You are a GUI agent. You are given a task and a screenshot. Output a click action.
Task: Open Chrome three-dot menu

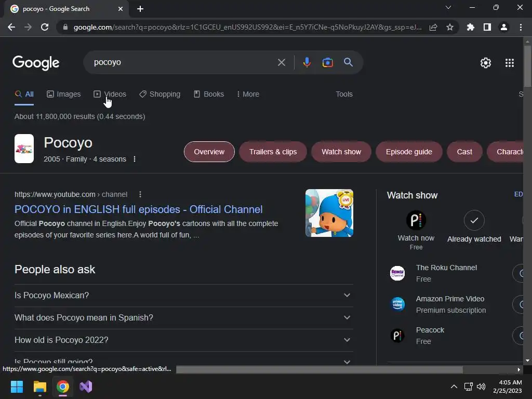[521, 27]
